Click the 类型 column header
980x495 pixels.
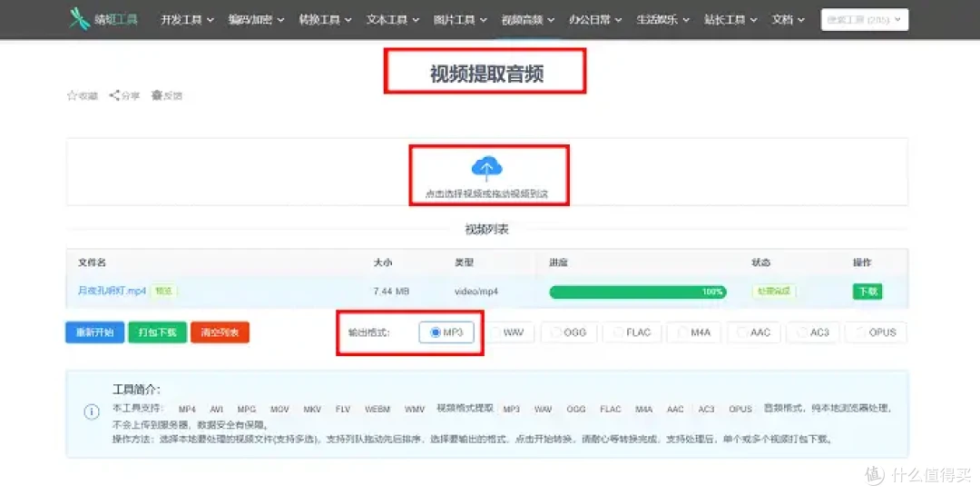point(464,262)
